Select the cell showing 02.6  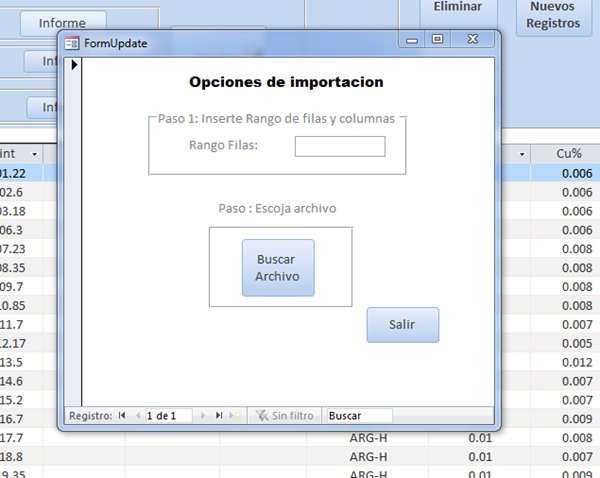[21, 193]
